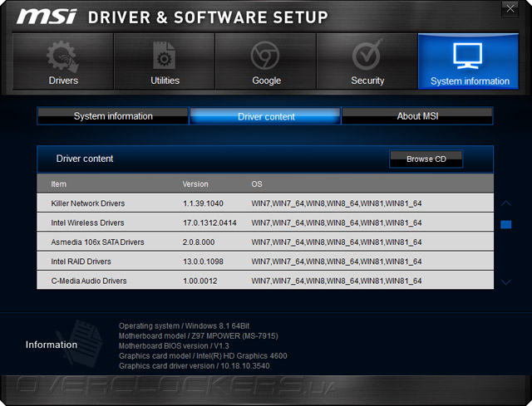Click the MSI logo
Image resolution: width=532 pixels, height=406 pixels.
pyautogui.click(x=47, y=17)
